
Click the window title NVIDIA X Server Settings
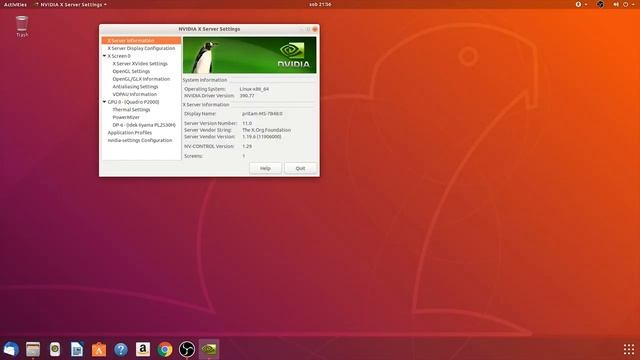point(209,29)
